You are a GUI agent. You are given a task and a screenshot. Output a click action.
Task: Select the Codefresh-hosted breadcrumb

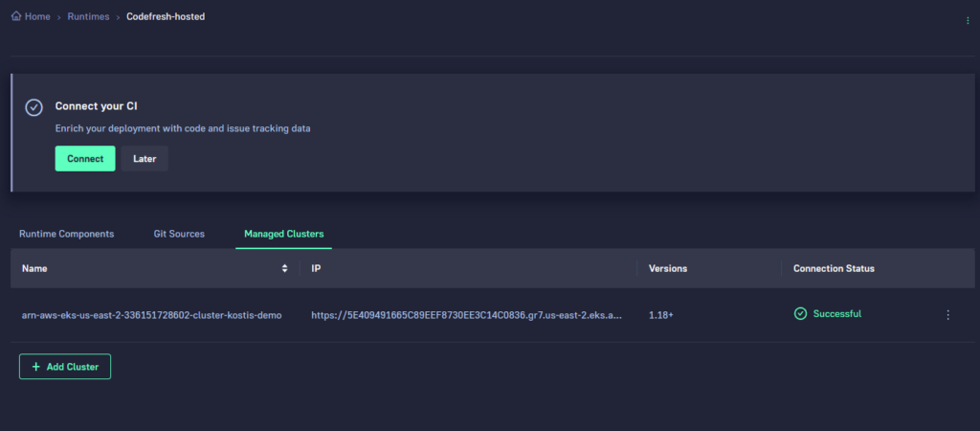(x=166, y=17)
